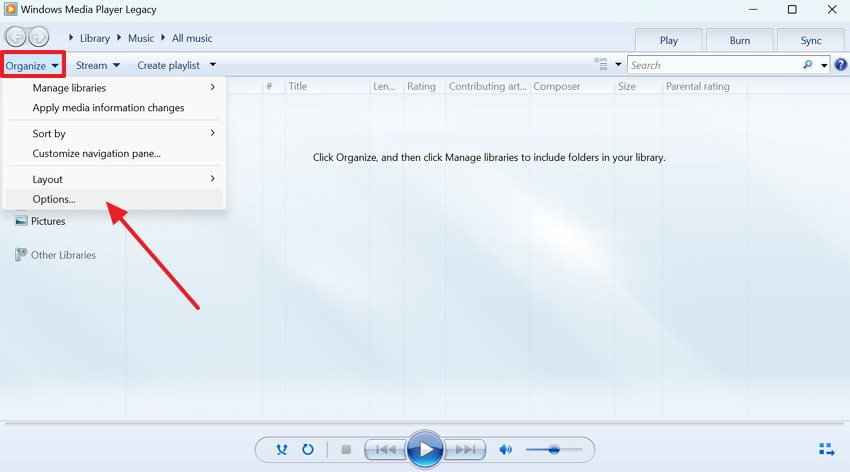This screenshot has height=472, width=850.
Task: Select Other Libraries in navigation pane
Action: click(x=63, y=255)
